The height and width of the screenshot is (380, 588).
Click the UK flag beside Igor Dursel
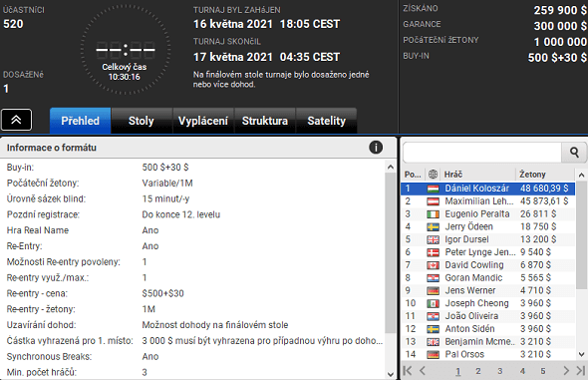click(x=433, y=239)
